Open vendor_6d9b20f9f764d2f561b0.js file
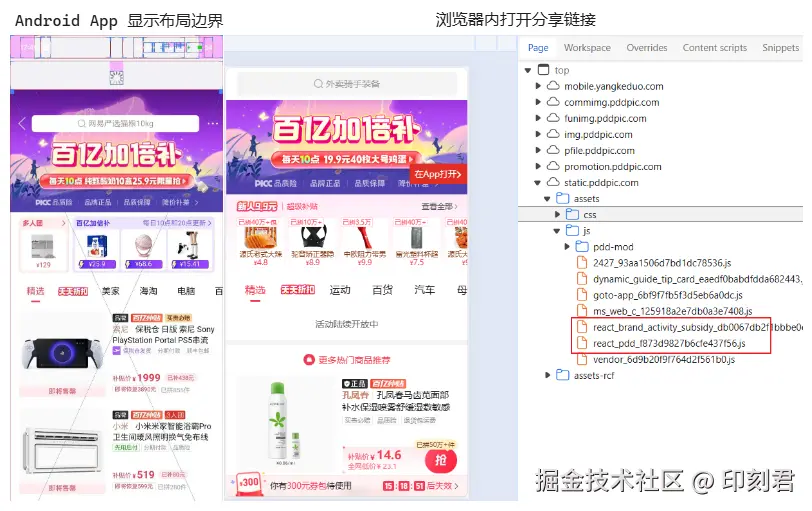Viewport: 812px width, 511px height. click(664, 359)
